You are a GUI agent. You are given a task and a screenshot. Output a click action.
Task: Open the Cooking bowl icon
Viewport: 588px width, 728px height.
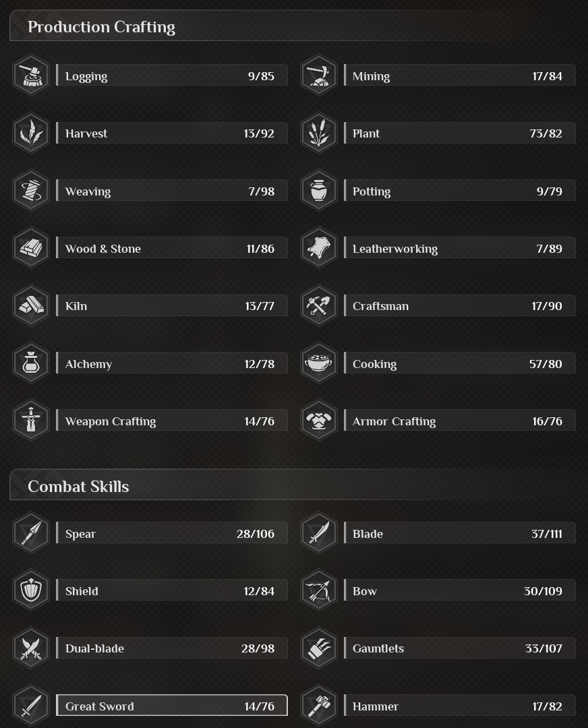click(x=318, y=363)
